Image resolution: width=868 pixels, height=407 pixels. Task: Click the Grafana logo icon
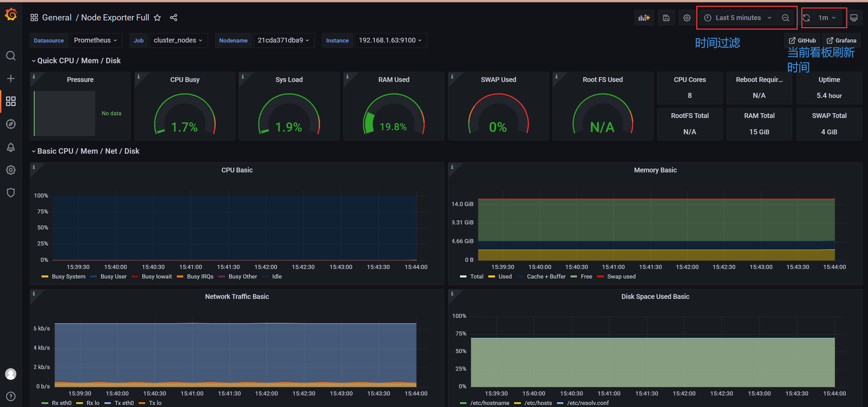tap(11, 15)
